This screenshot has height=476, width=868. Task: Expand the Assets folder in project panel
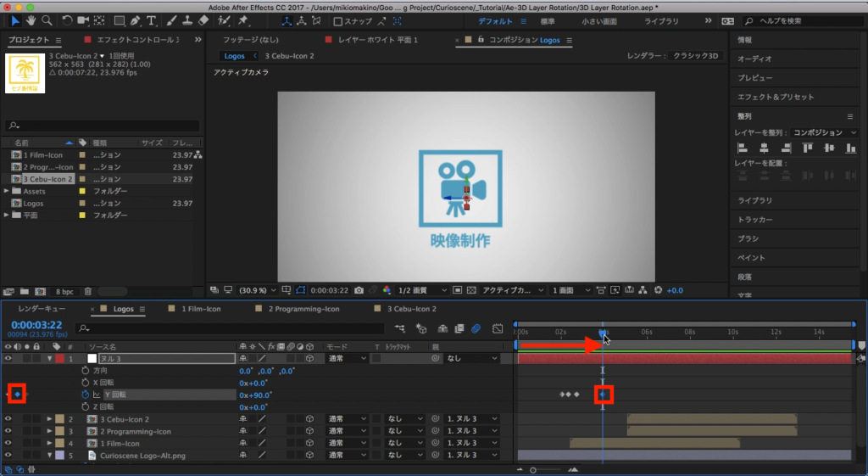pos(8,192)
